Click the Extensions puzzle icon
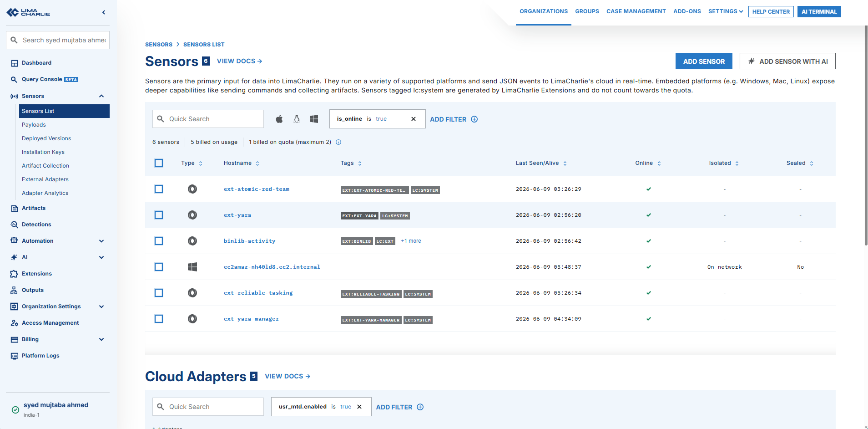The height and width of the screenshot is (429, 868). point(15,274)
